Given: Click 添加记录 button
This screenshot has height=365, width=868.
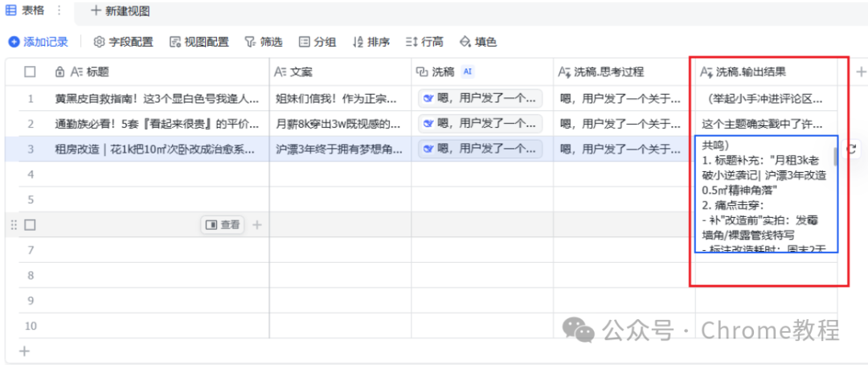Looking at the screenshot, I should [39, 42].
